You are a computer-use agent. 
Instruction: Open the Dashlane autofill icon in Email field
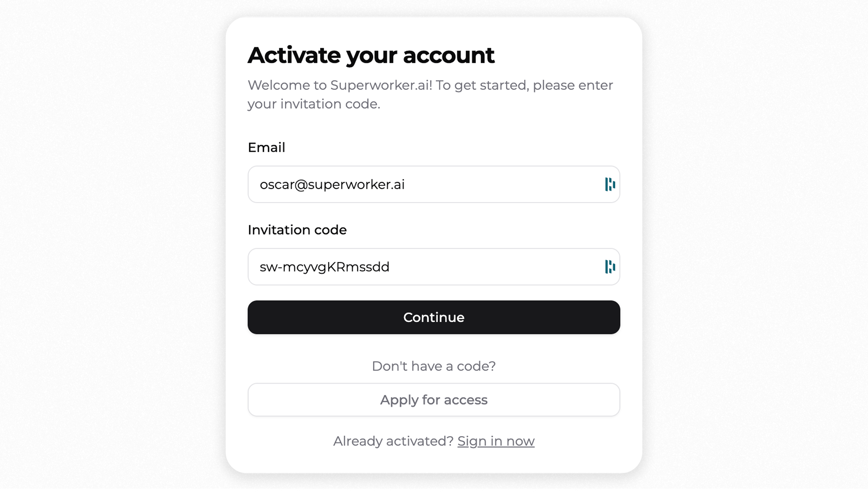(610, 184)
